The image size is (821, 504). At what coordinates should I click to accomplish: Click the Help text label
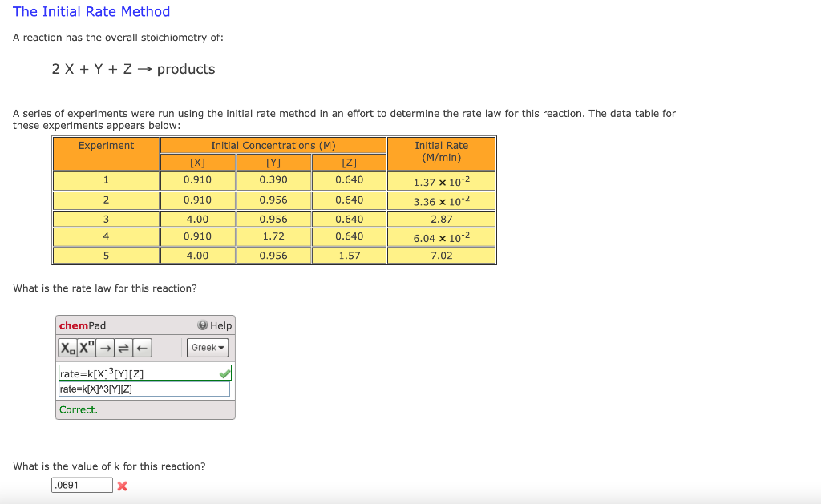click(x=220, y=325)
